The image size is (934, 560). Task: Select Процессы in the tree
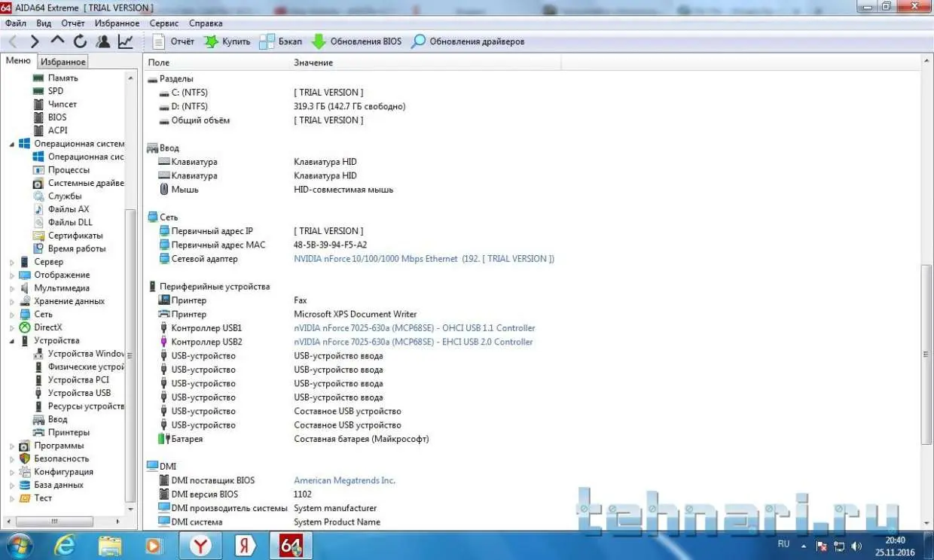pyautogui.click(x=69, y=170)
